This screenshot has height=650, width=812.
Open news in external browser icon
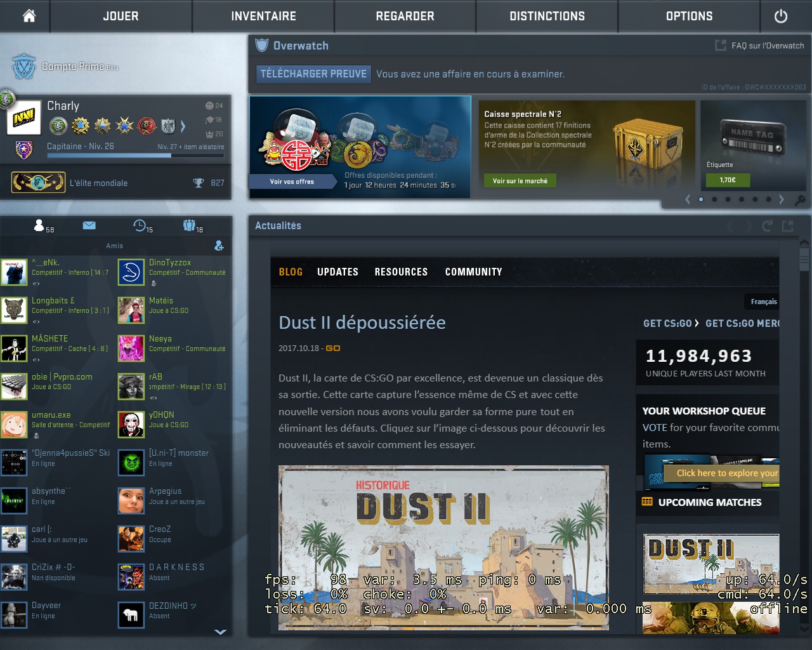(x=788, y=226)
